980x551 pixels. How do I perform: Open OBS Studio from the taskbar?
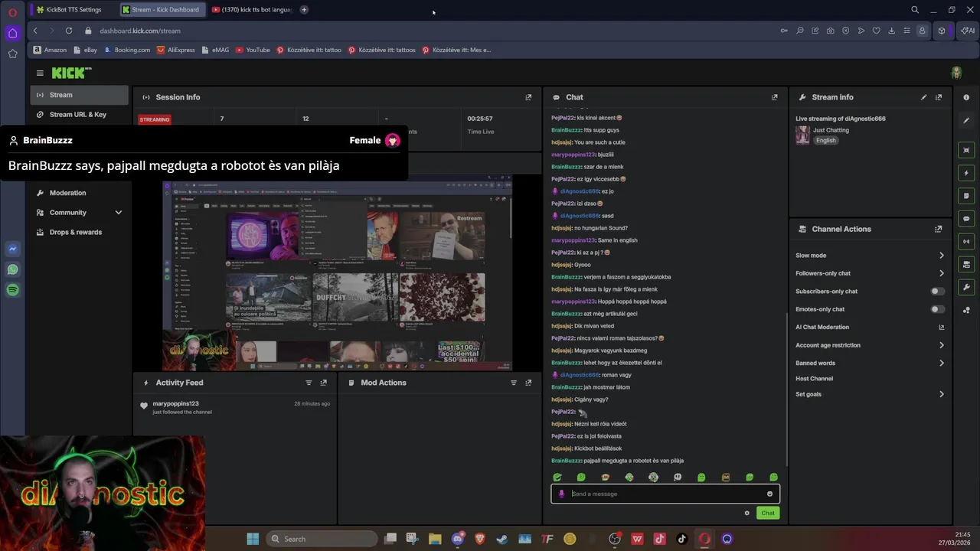tap(615, 539)
